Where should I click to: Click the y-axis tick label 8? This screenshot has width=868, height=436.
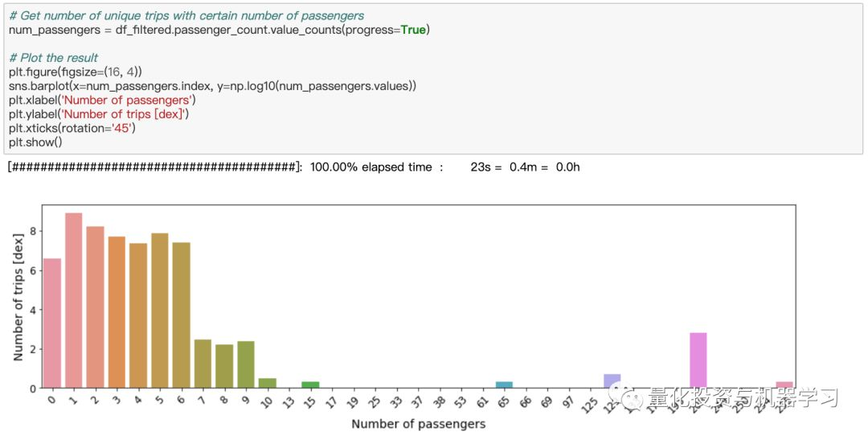coord(33,231)
